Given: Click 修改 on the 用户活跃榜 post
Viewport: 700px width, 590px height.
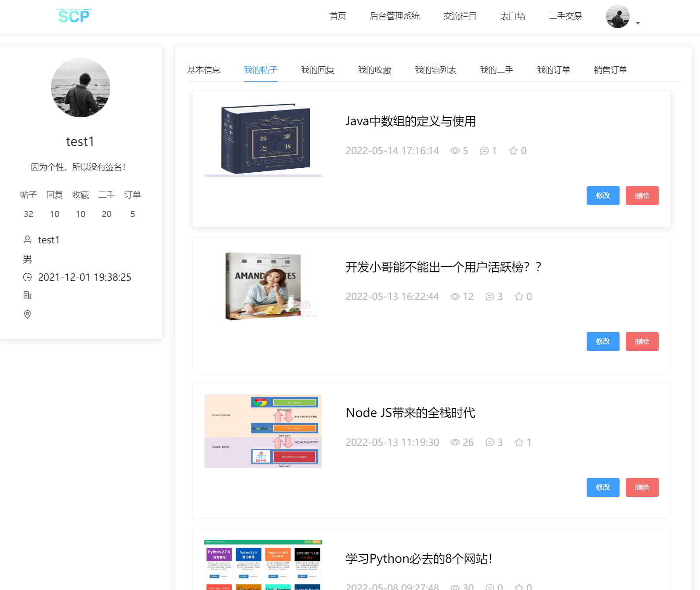Looking at the screenshot, I should pos(603,341).
